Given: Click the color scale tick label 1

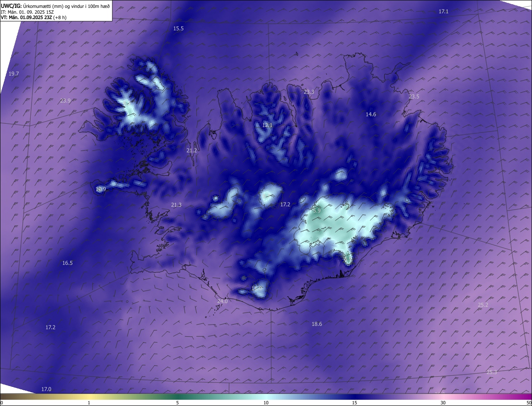Looking at the screenshot, I should [89, 403].
